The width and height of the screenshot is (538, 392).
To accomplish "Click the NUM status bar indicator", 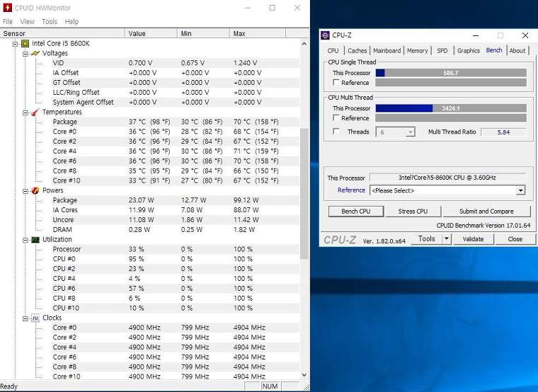I will click(x=270, y=386).
